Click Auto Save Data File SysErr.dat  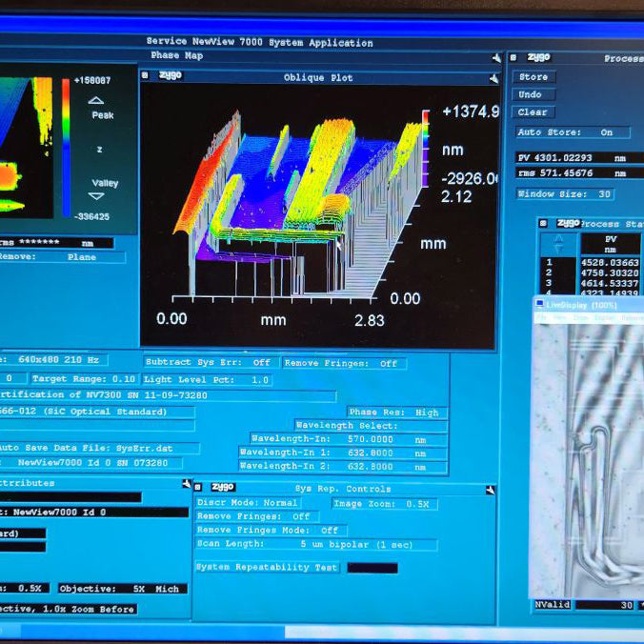(x=98, y=448)
